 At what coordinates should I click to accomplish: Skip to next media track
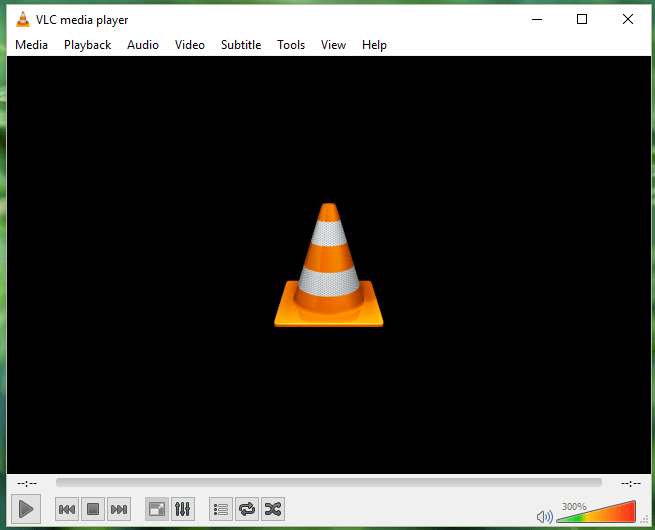click(119, 509)
